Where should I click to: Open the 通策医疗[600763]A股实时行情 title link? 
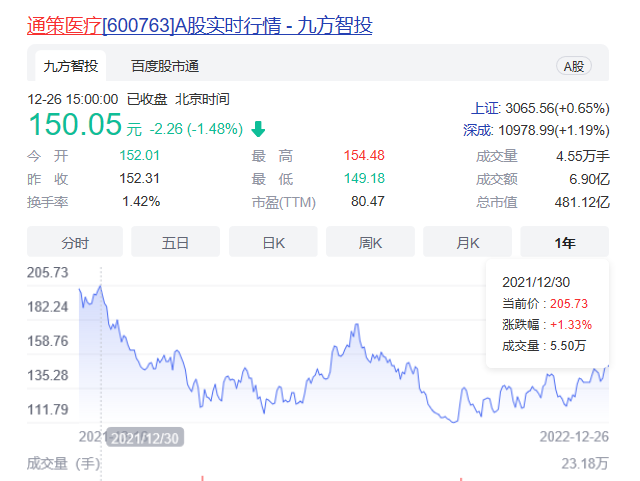click(200, 25)
